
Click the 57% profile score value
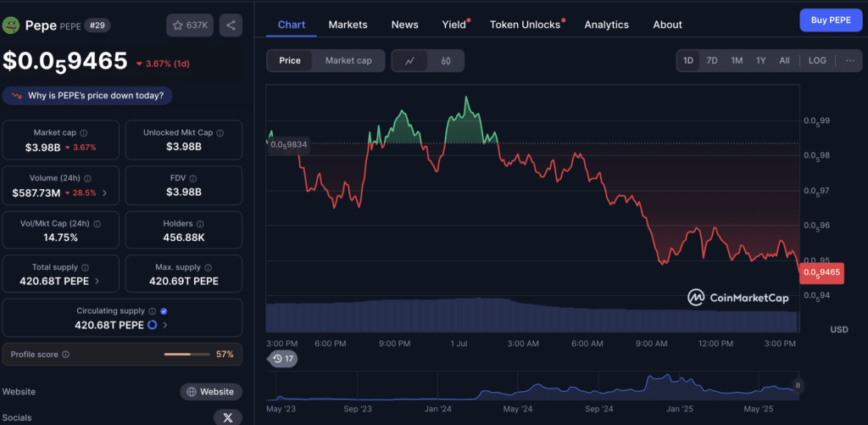pos(225,354)
